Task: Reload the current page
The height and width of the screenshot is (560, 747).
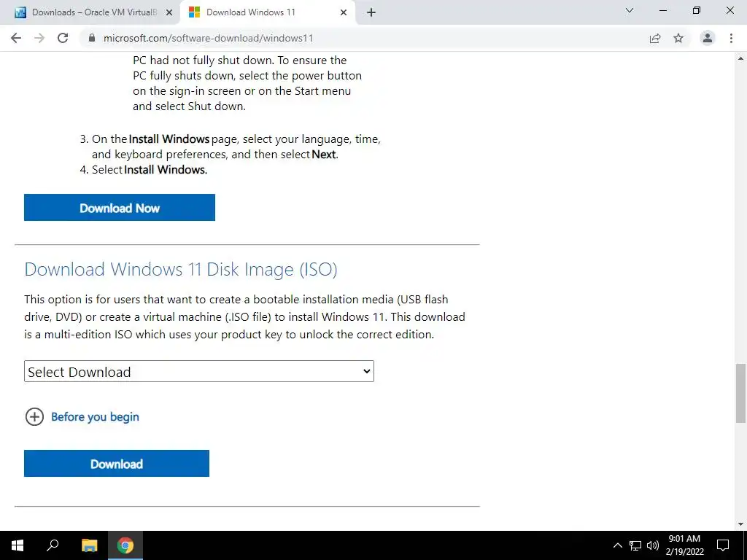Action: pos(63,38)
